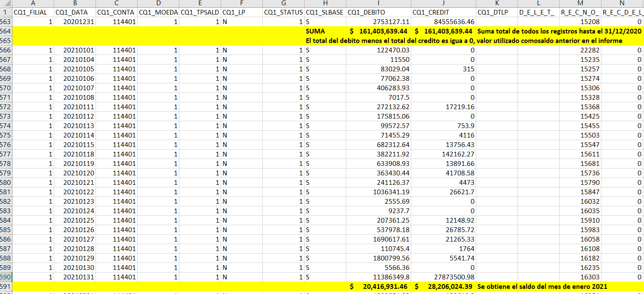Viewport: 644px width, 294px height.
Task: Select record number 22282
Action: 580,50
